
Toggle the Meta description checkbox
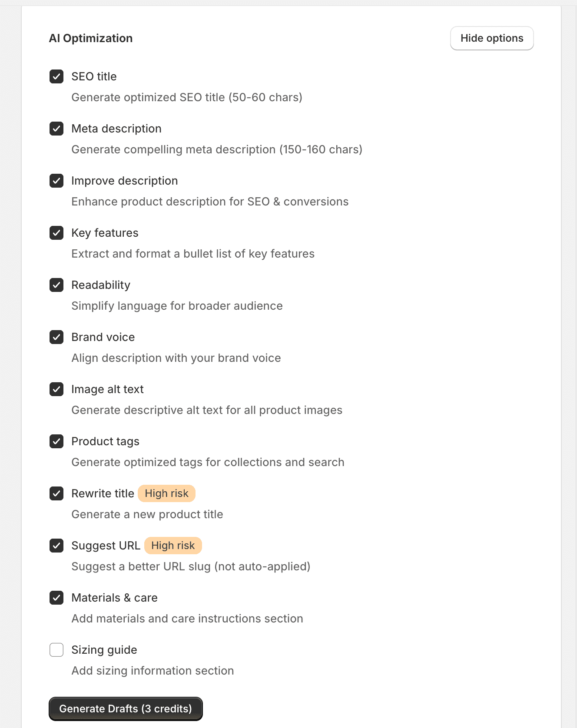[x=56, y=129]
